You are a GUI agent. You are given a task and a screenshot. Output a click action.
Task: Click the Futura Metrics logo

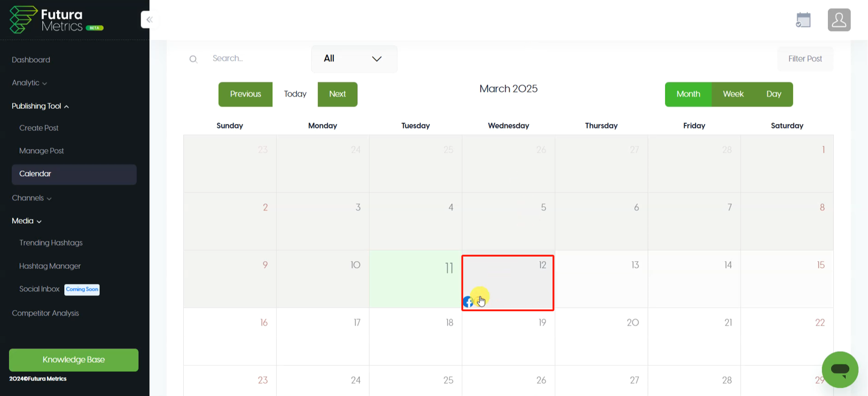coord(57,20)
